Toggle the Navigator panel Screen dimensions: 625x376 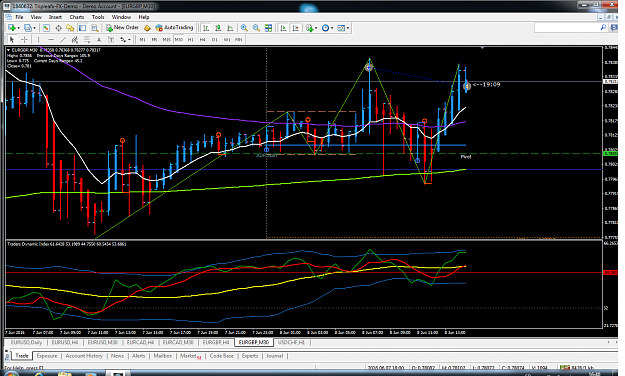point(70,28)
